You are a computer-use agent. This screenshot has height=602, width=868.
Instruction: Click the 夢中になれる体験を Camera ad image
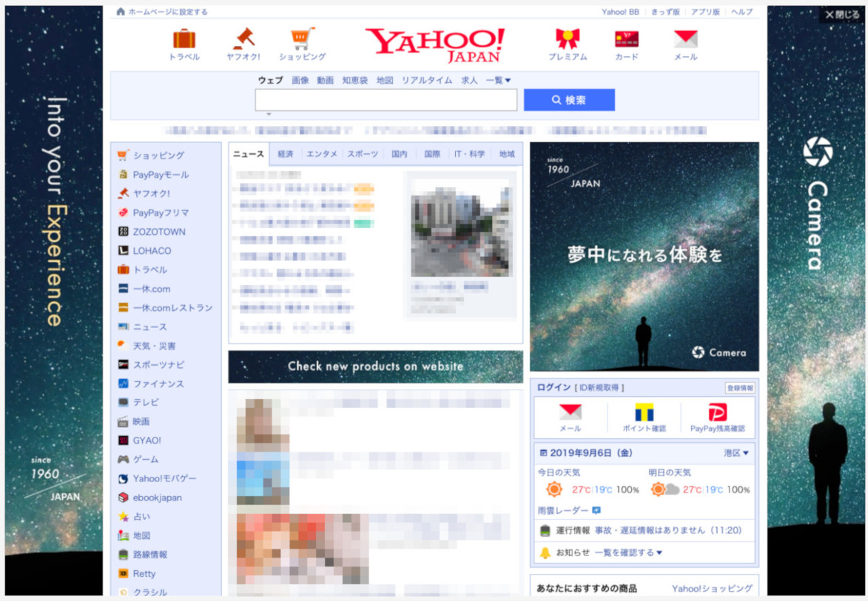pyautogui.click(x=645, y=256)
